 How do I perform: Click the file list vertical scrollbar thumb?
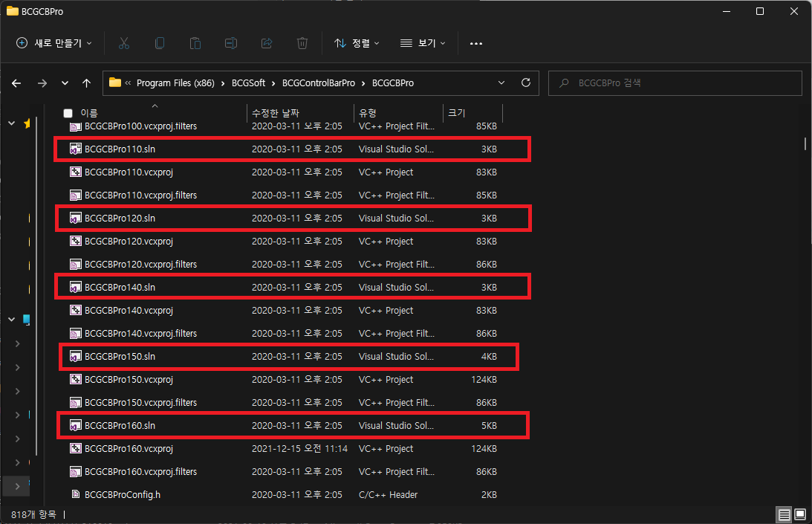(805, 143)
